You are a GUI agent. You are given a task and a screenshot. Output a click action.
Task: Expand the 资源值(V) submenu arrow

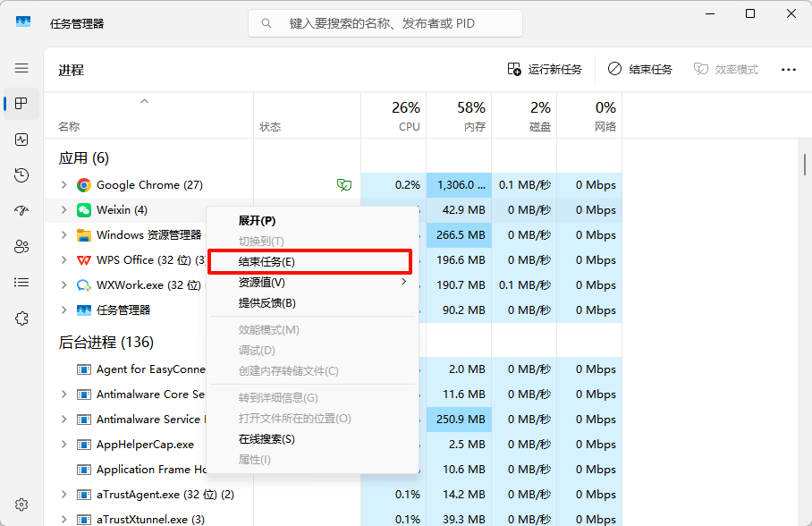403,282
